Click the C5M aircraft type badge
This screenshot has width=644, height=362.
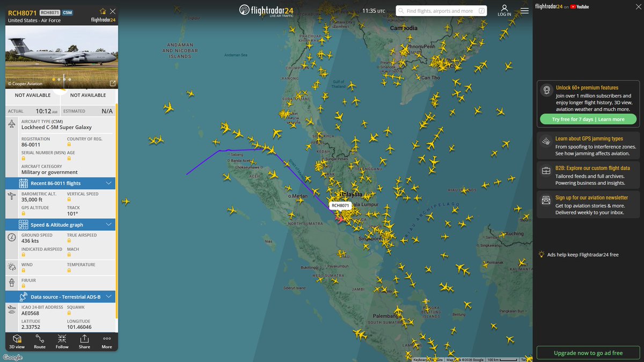click(67, 12)
